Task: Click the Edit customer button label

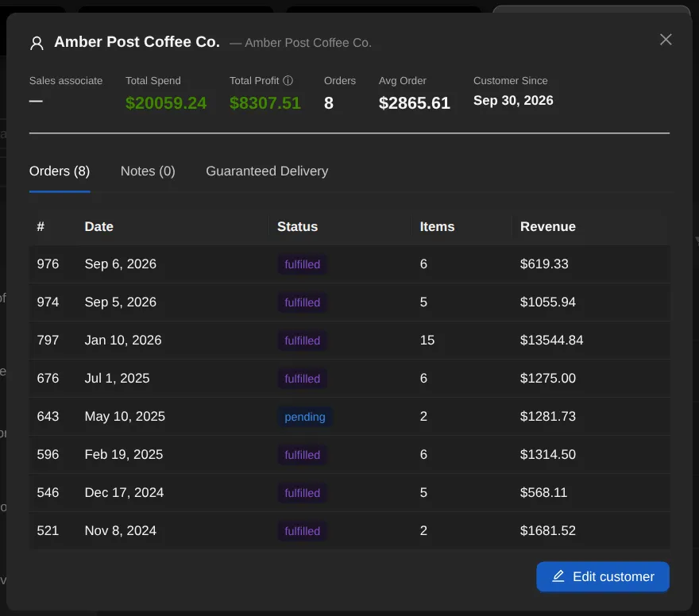Action: click(x=613, y=577)
